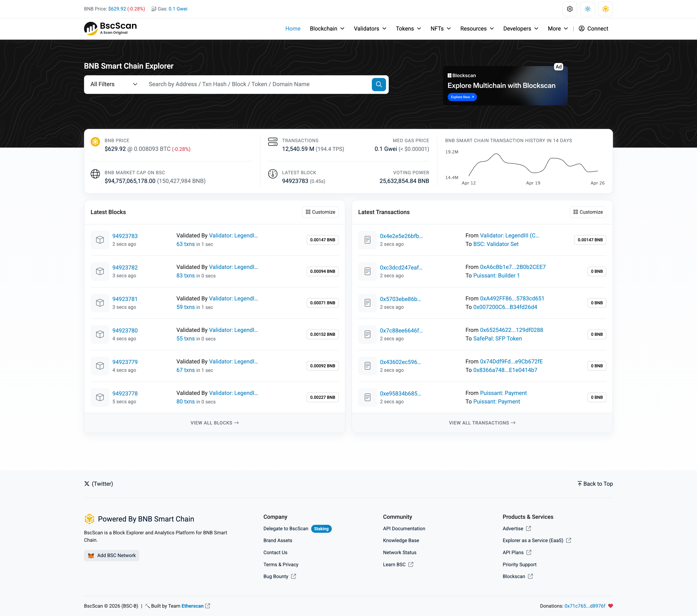
Task: Click block cube icon for 94923783
Action: (100, 240)
